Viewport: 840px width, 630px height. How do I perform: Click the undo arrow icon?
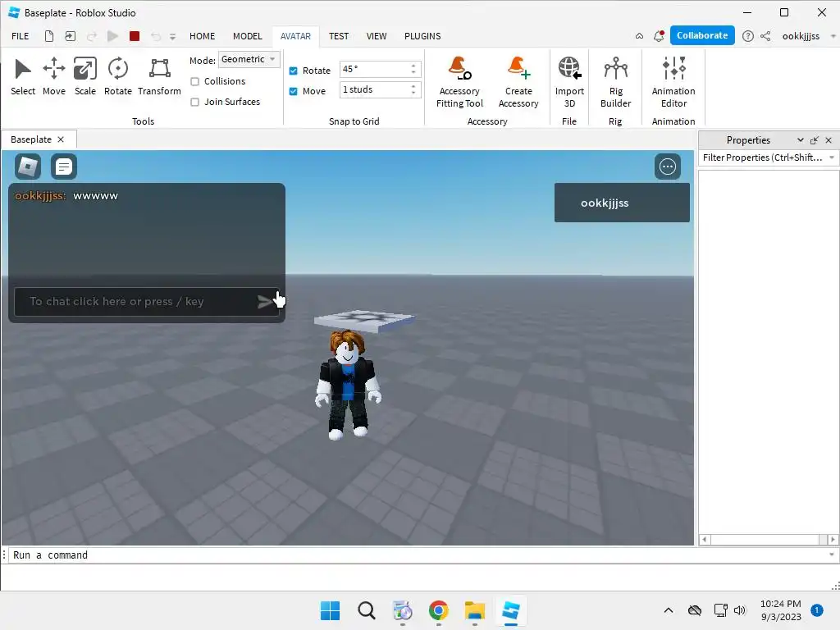click(156, 36)
